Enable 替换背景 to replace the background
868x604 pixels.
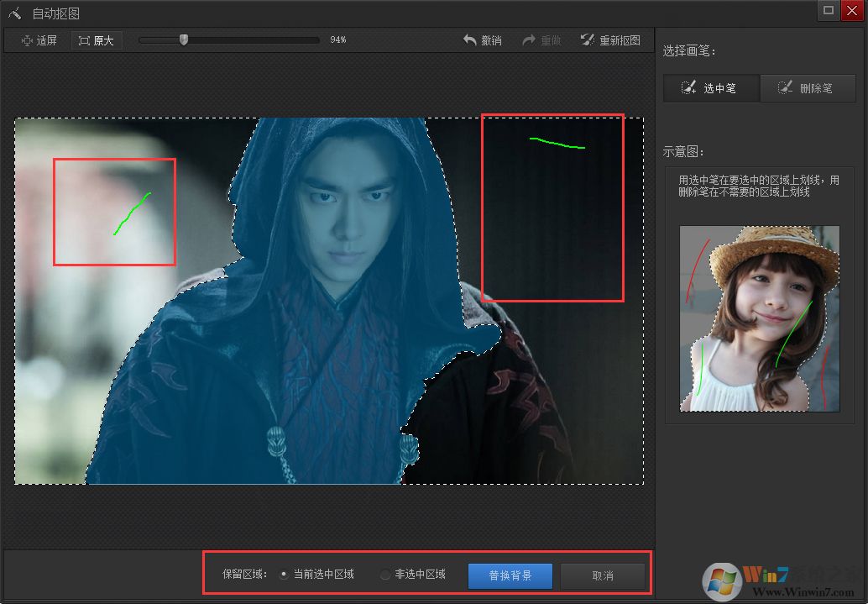[510, 575]
